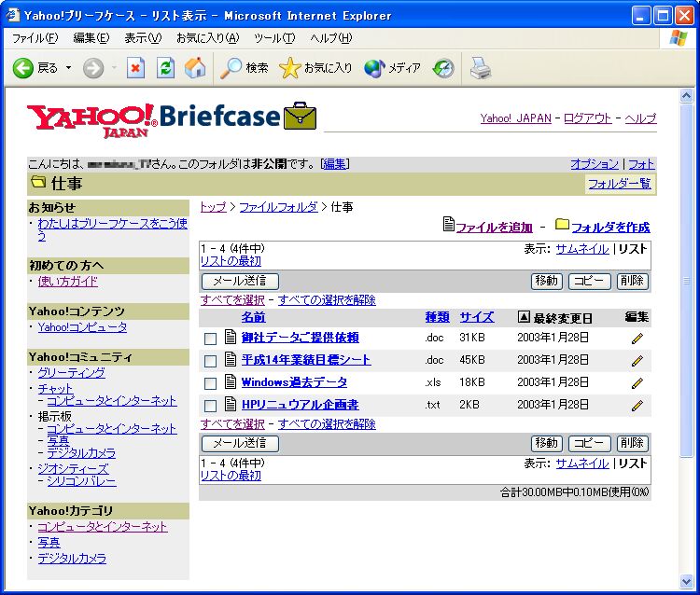
Task: Tick the checkbox beside 平成14年業績目標シート
Action: [210, 361]
